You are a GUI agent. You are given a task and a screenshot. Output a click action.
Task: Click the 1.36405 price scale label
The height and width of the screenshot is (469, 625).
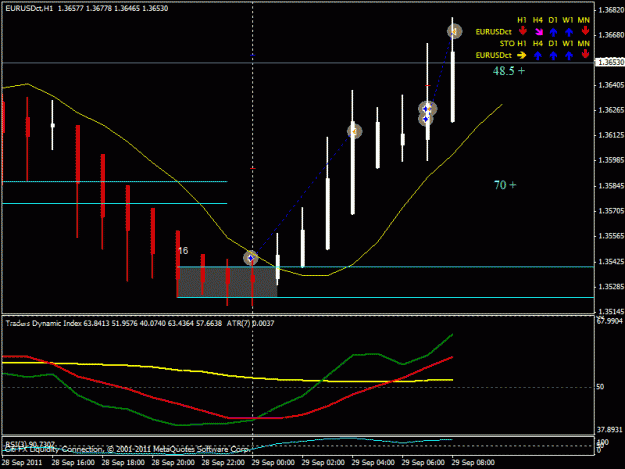coord(611,85)
